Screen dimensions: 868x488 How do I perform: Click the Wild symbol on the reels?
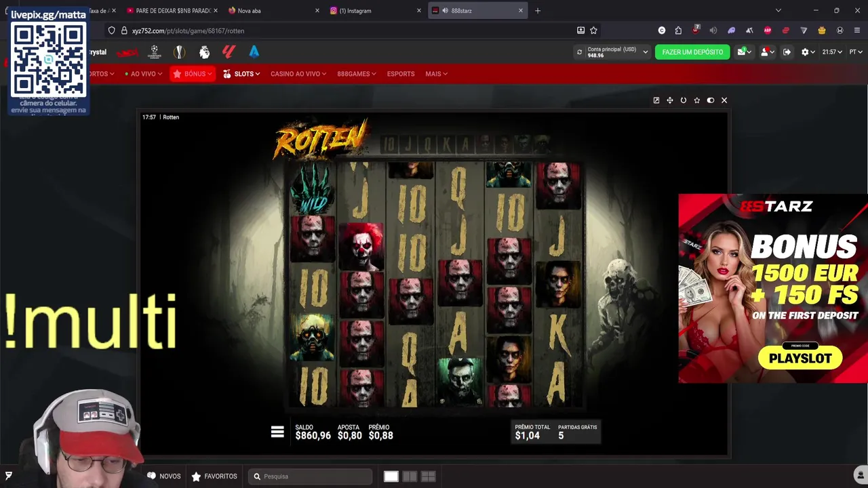313,189
